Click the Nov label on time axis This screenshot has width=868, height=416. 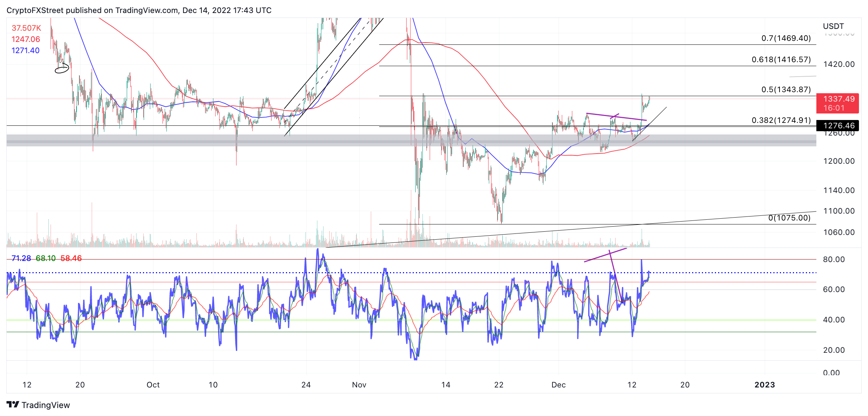[x=359, y=385]
